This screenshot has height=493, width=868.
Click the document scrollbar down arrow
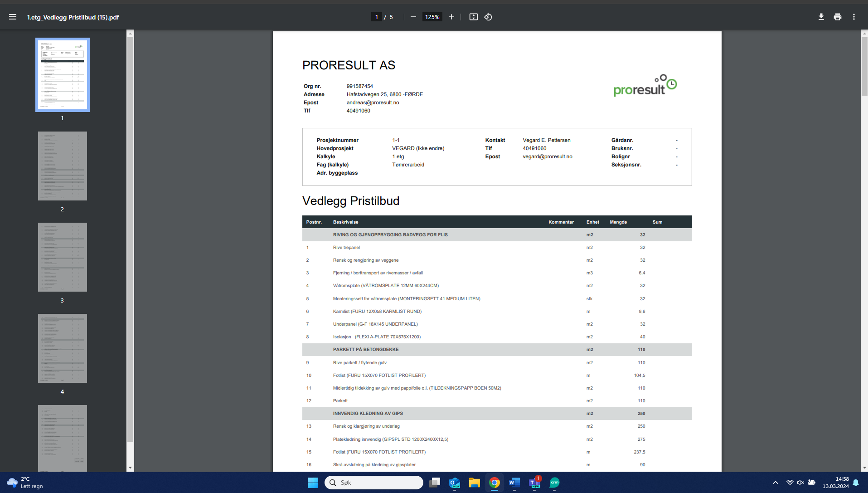click(x=864, y=468)
